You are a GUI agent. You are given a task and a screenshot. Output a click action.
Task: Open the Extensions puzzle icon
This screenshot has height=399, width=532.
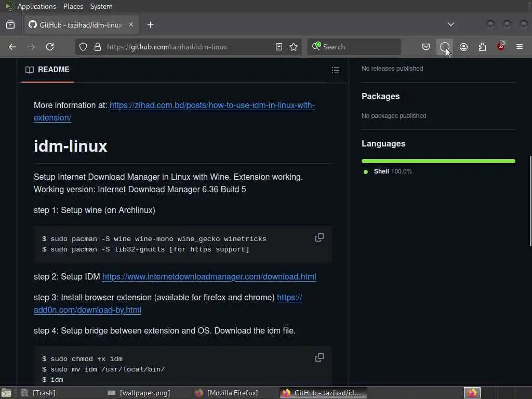tap(482, 47)
